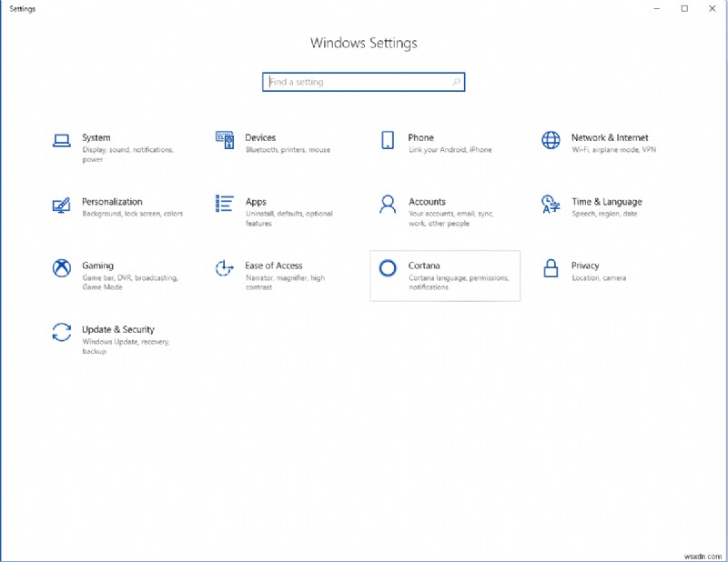Viewport: 728px width, 562px height.
Task: Click 'Display, sound, notifications' description
Action: (128, 149)
